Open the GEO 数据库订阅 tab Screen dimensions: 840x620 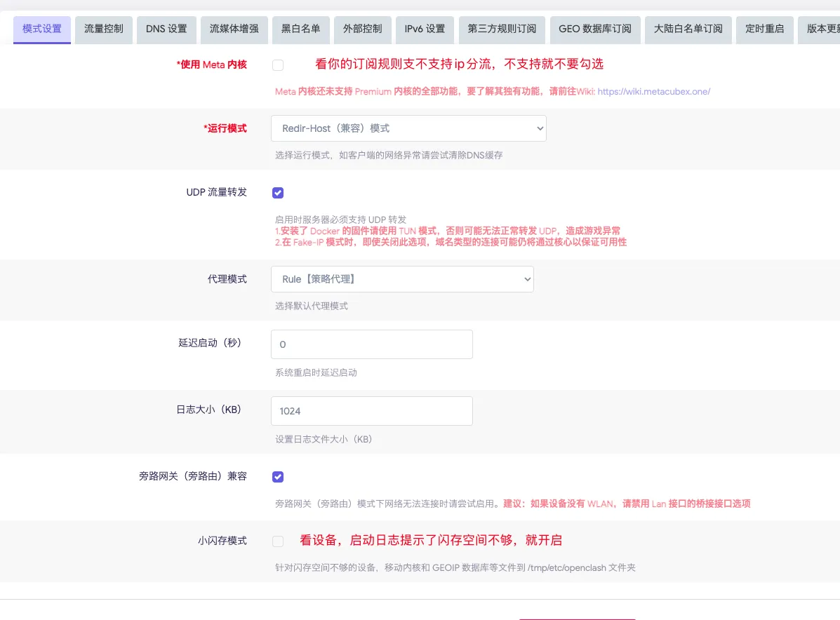(594, 29)
